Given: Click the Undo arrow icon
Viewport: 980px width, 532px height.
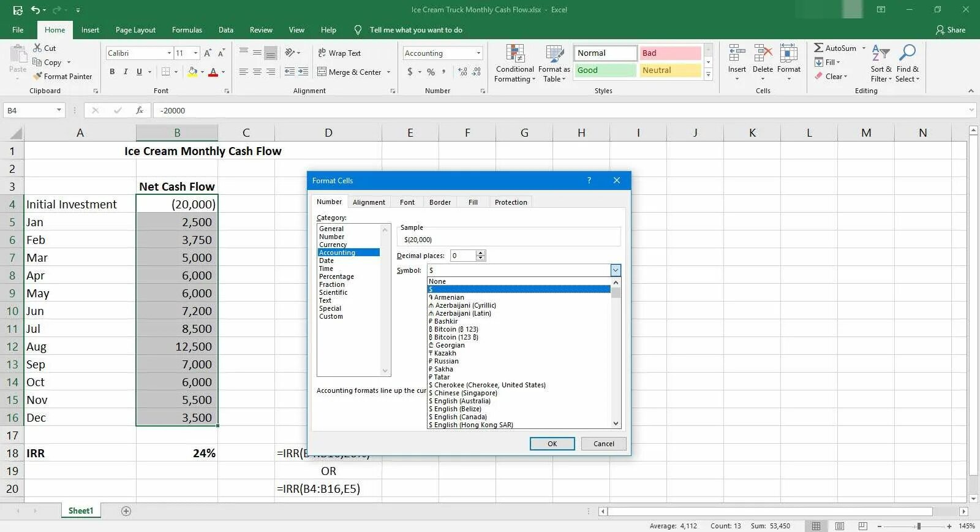Looking at the screenshot, I should pyautogui.click(x=36, y=10).
